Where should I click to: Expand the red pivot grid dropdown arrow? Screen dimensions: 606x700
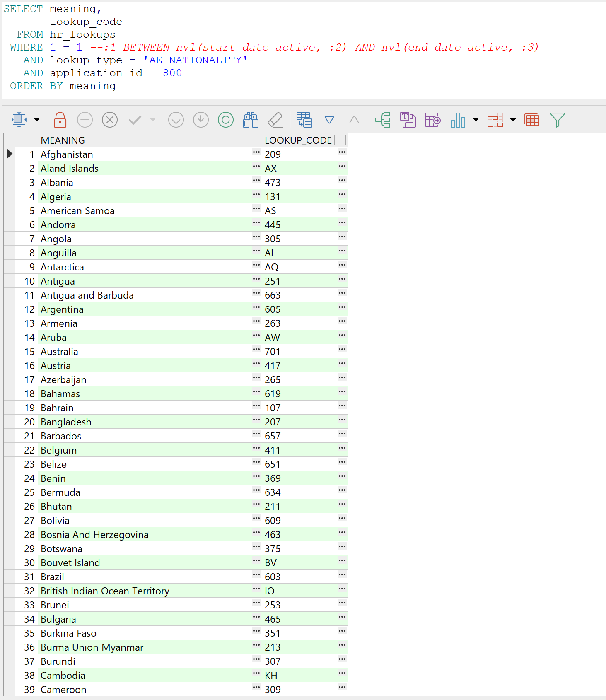point(513,120)
